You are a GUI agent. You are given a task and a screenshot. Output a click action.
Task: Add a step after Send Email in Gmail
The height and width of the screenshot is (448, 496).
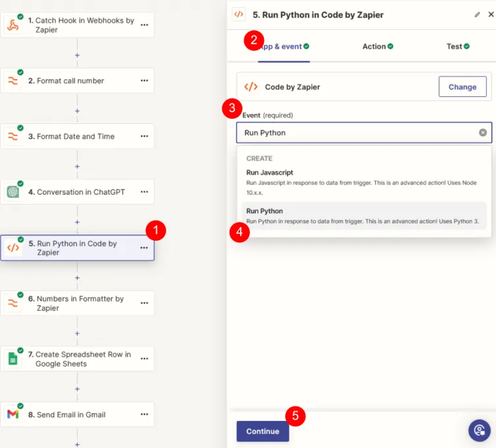(x=77, y=445)
